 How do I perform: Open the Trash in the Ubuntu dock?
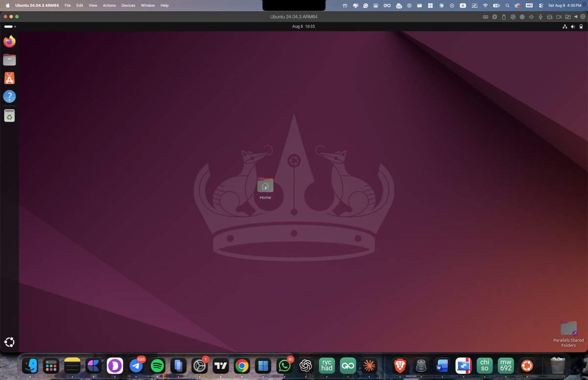click(x=9, y=116)
